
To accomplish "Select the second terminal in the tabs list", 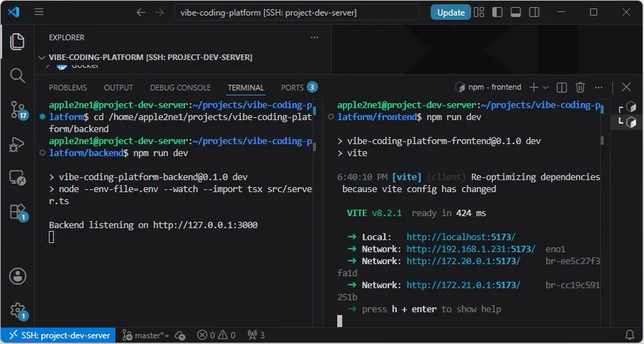I will (628, 121).
